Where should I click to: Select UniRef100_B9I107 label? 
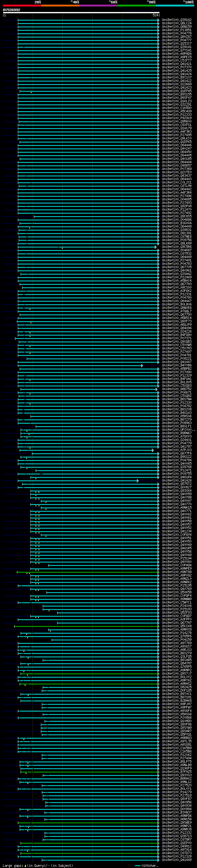point(177,78)
